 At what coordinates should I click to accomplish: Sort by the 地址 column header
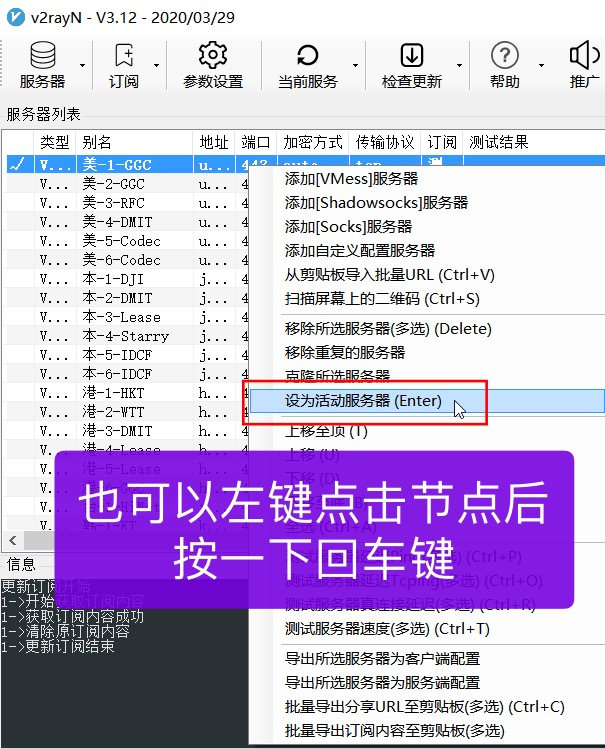214,142
